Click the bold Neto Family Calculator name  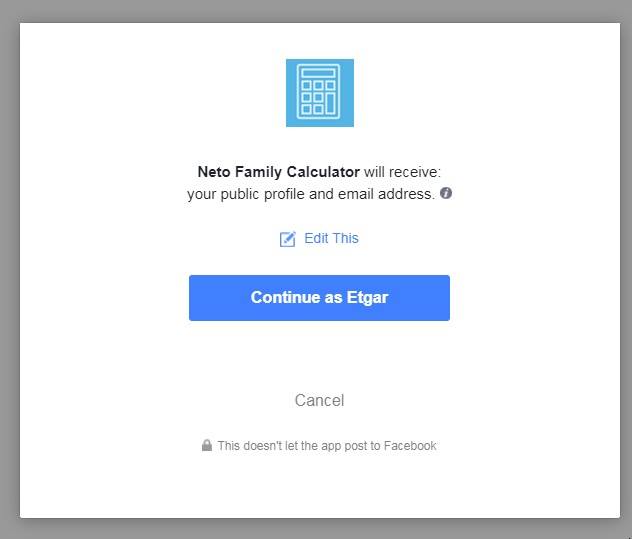[x=278, y=172]
